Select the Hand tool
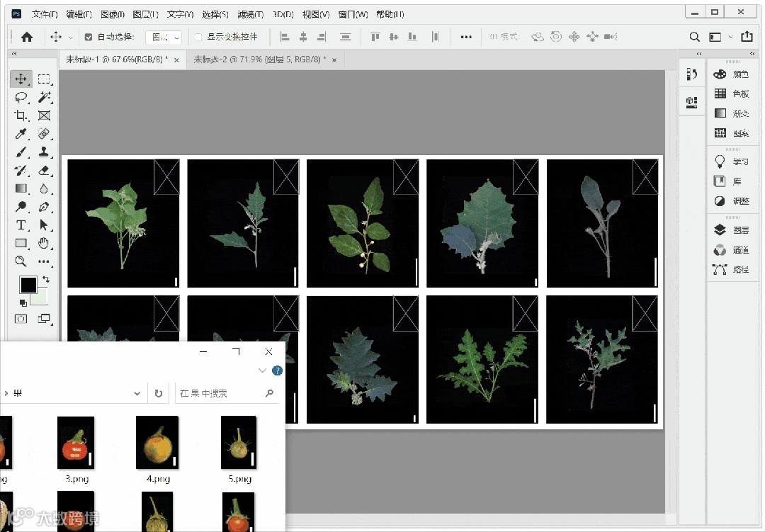 click(44, 244)
